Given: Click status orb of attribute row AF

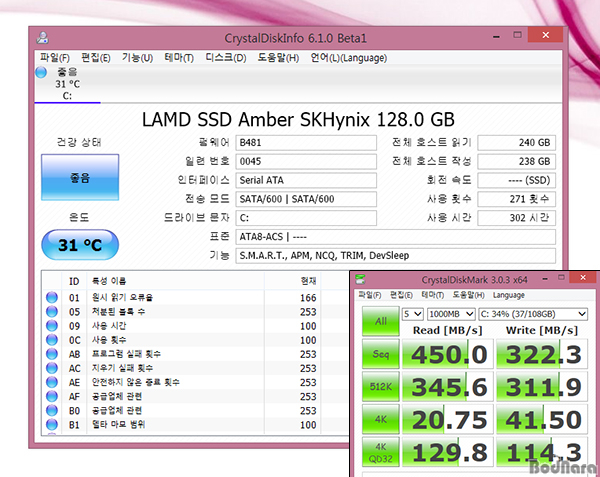Looking at the screenshot, I should tap(52, 396).
